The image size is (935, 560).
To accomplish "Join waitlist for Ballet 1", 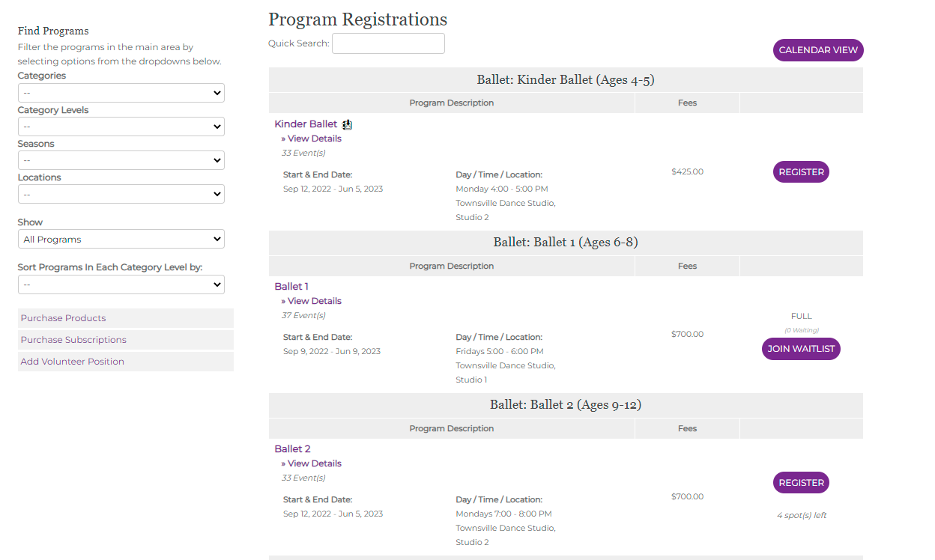I will pyautogui.click(x=801, y=349).
